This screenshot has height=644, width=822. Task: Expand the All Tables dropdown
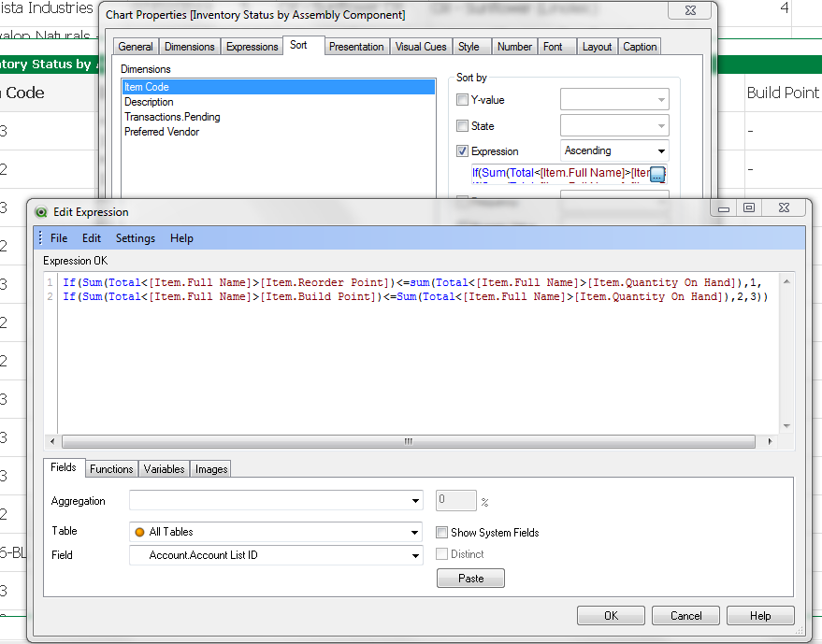click(276, 532)
